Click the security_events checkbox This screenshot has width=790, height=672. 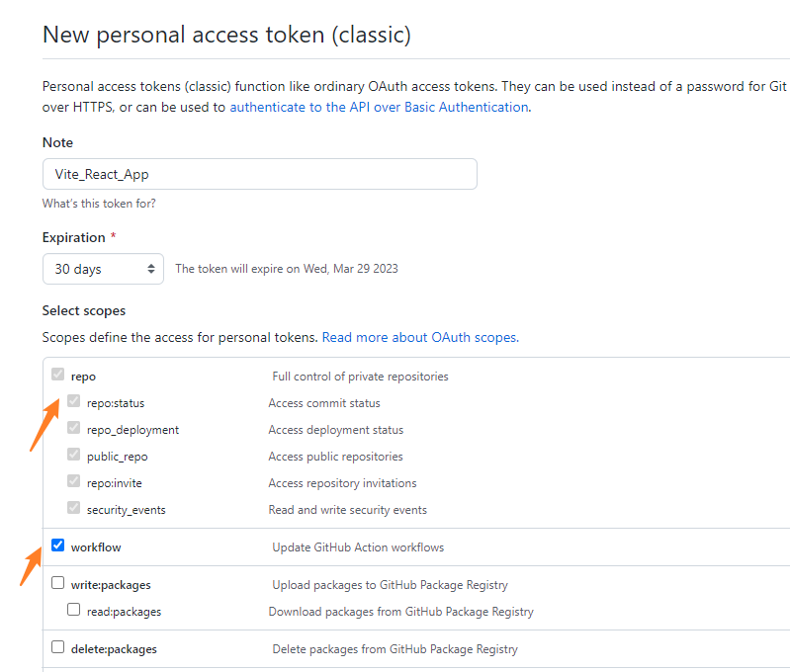(73, 508)
